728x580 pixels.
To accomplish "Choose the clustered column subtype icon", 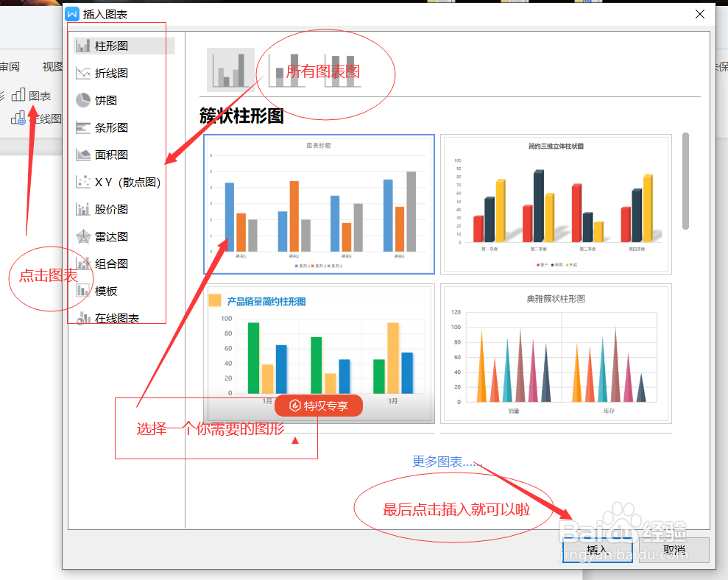I will coord(230,70).
